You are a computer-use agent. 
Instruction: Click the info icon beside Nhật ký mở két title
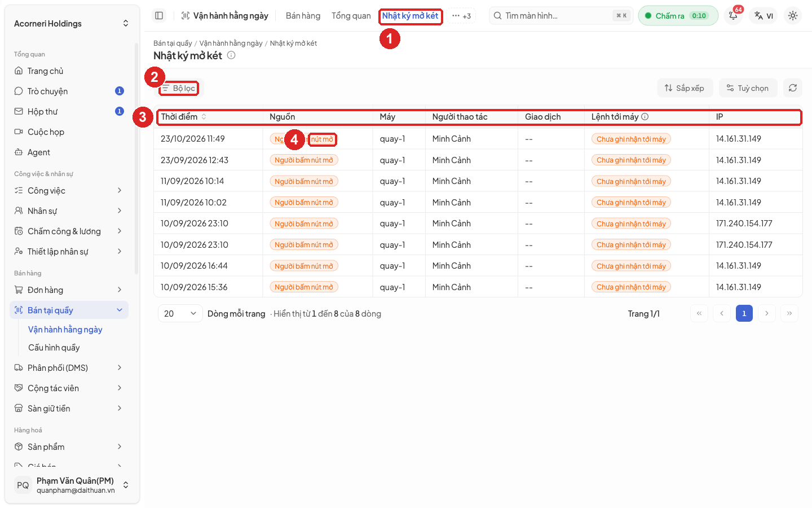point(231,55)
